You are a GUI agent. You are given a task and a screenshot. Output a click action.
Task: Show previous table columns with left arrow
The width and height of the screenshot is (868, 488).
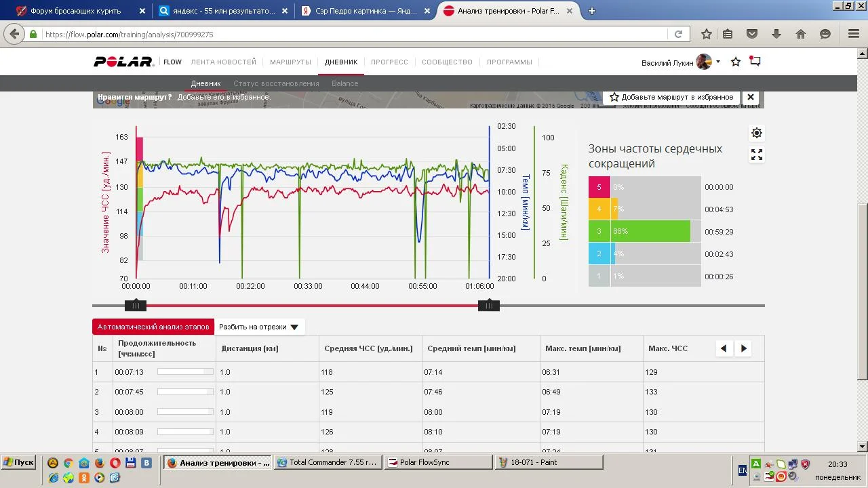click(x=724, y=348)
